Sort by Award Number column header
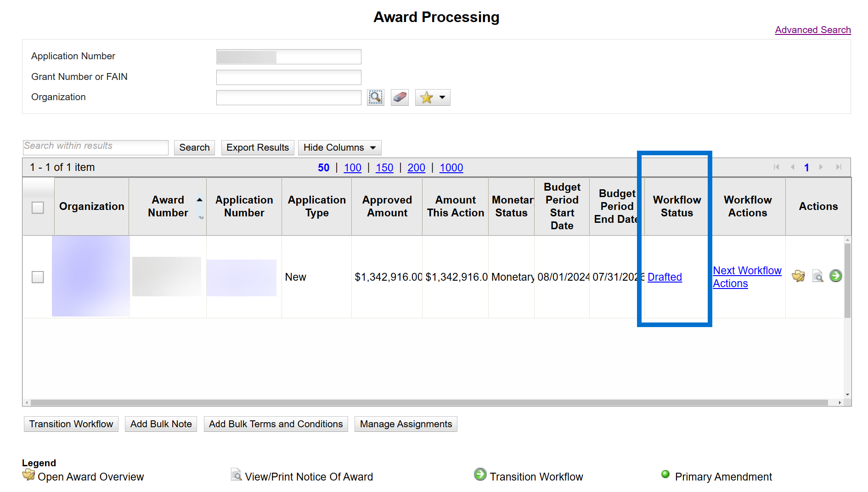 [168, 206]
